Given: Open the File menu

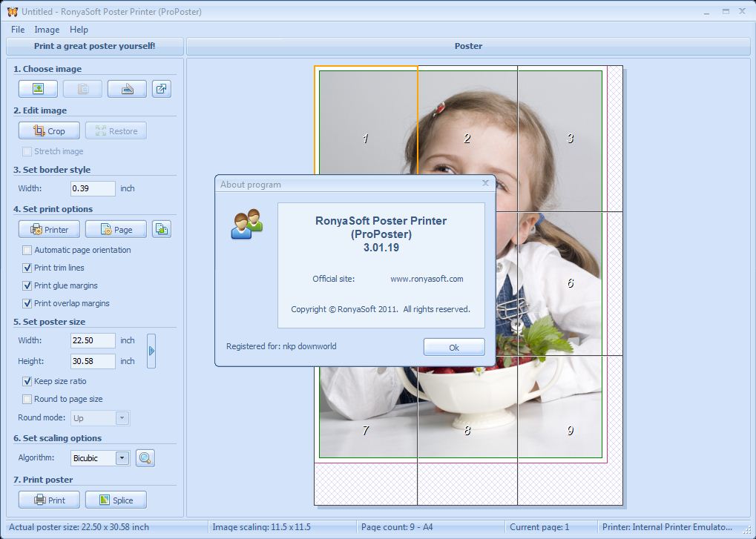Looking at the screenshot, I should 17,30.
